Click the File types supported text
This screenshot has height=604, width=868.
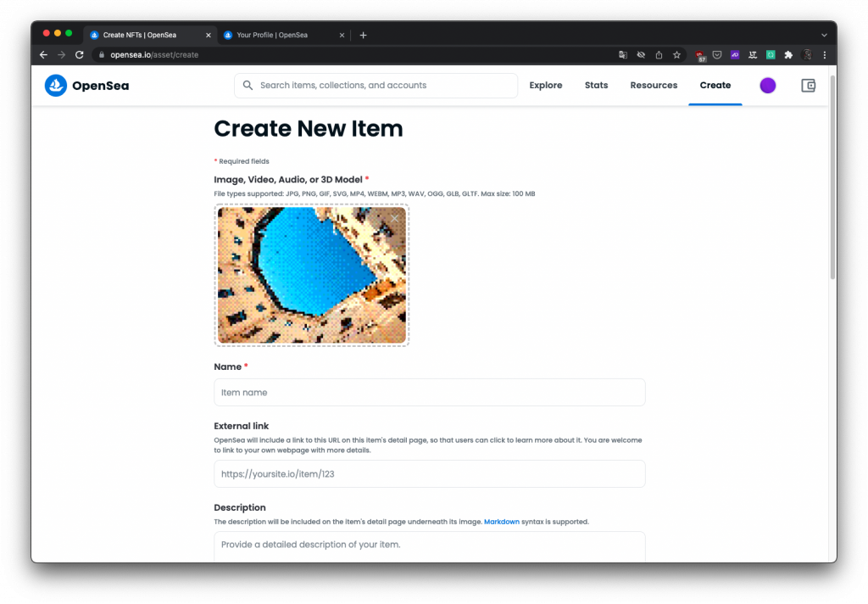[374, 194]
